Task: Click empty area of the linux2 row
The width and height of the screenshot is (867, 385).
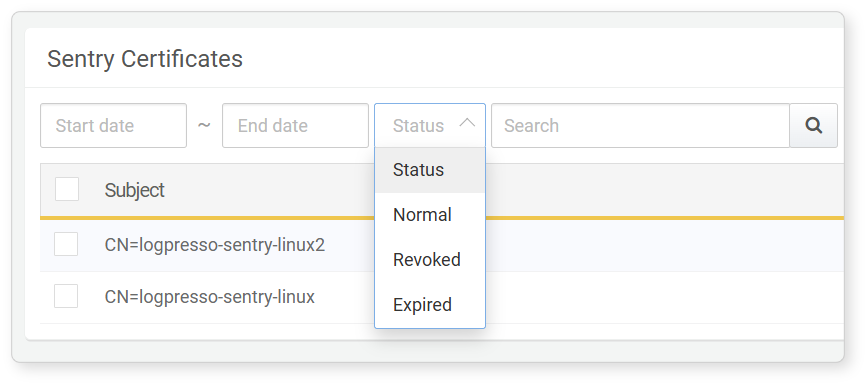Action: pyautogui.click(x=664, y=245)
